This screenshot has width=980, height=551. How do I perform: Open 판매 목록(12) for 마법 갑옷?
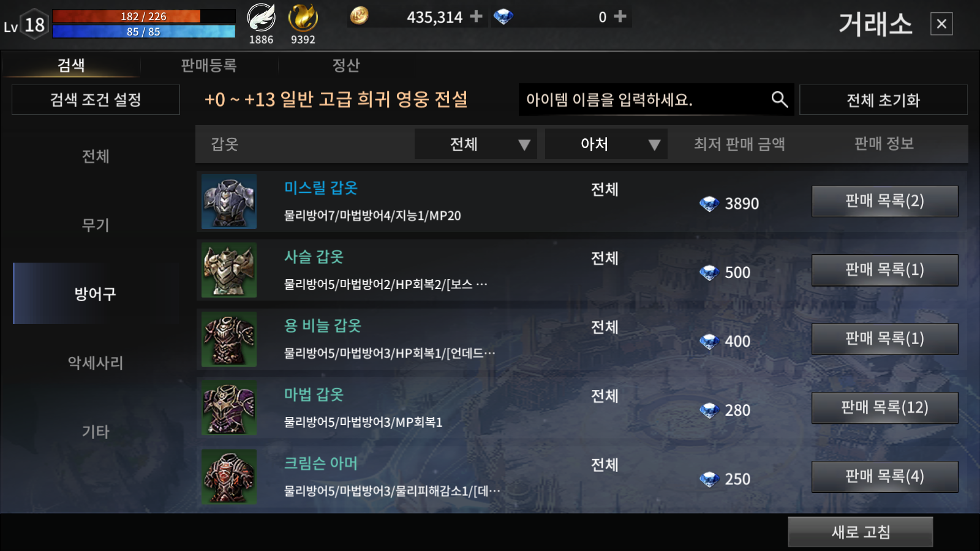(x=884, y=408)
